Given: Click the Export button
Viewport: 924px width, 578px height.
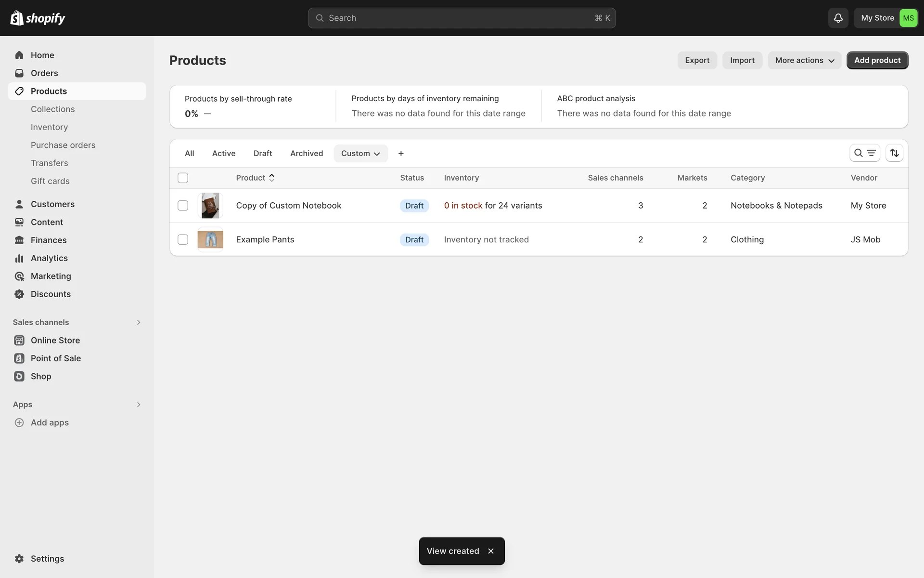Looking at the screenshot, I should click(x=697, y=61).
